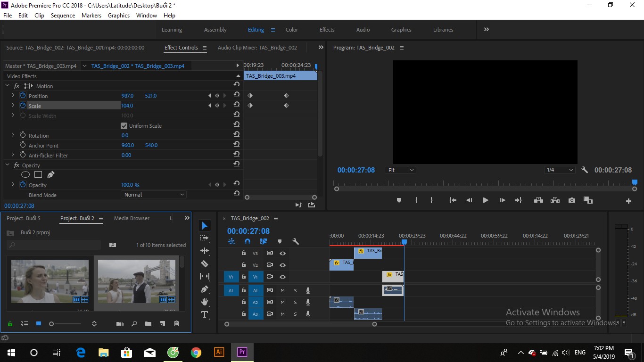Viewport: 644px width, 362px height.
Task: Open the Fit zoom level dropdown
Action: point(400,170)
